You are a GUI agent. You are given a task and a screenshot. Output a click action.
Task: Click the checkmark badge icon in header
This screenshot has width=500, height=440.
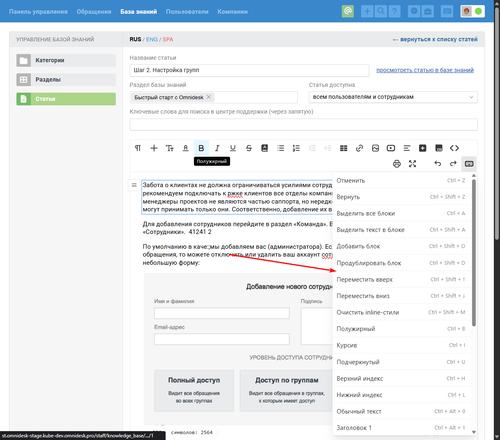(414, 11)
